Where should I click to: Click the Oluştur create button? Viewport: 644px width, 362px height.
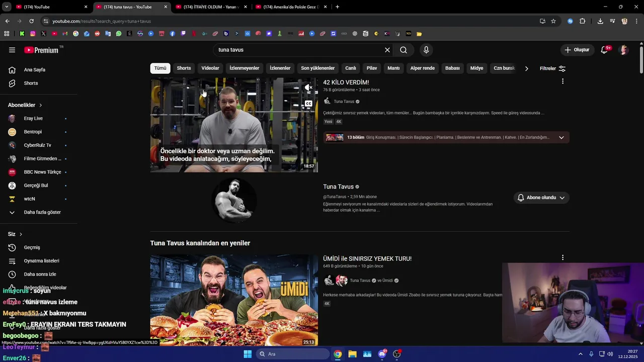click(x=577, y=50)
